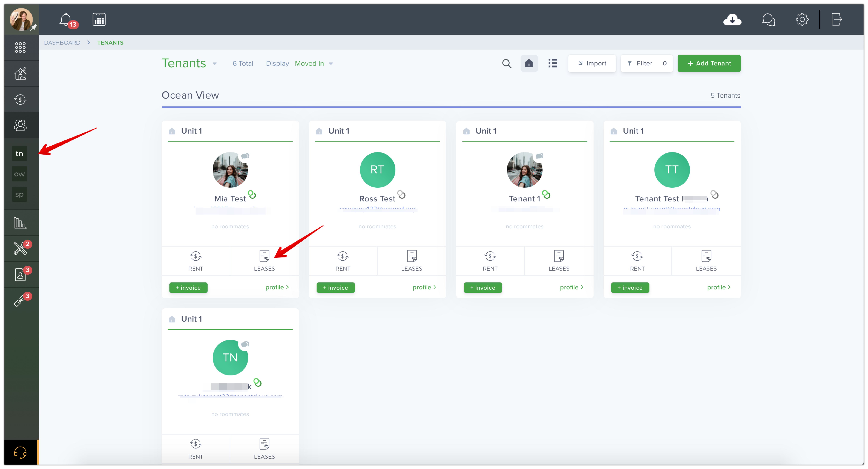Open RENT for Tenant 1

pyautogui.click(x=490, y=261)
